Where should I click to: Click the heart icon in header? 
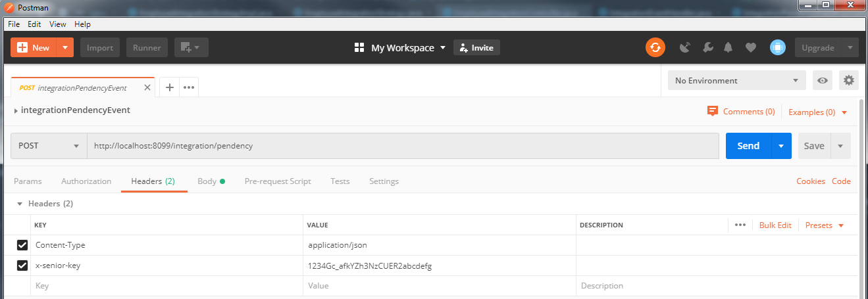tap(750, 47)
